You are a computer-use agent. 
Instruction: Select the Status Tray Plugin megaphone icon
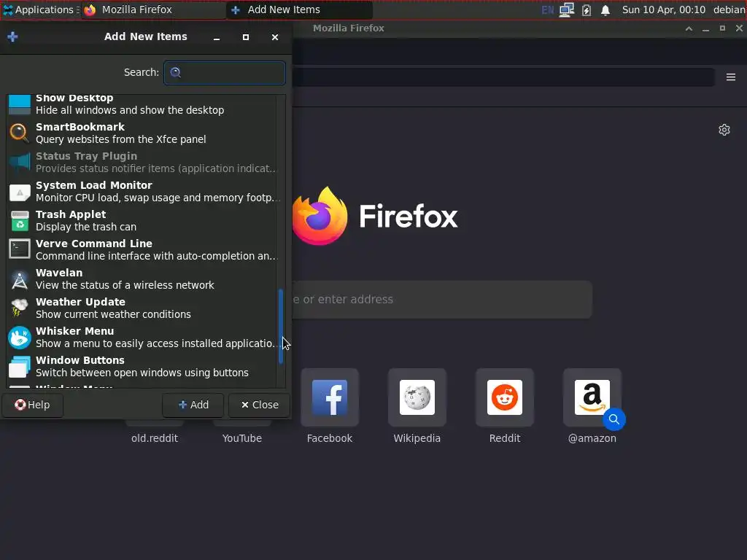(20, 163)
